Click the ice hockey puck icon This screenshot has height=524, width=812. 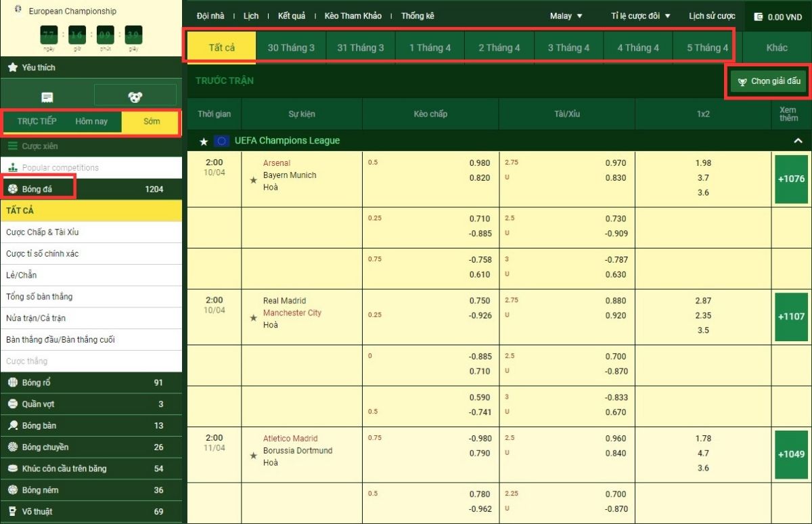(12, 468)
